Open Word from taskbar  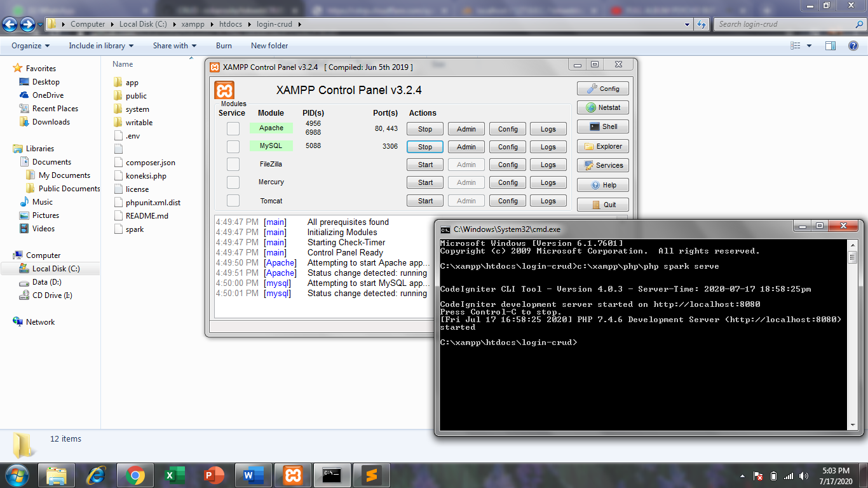[x=253, y=475]
